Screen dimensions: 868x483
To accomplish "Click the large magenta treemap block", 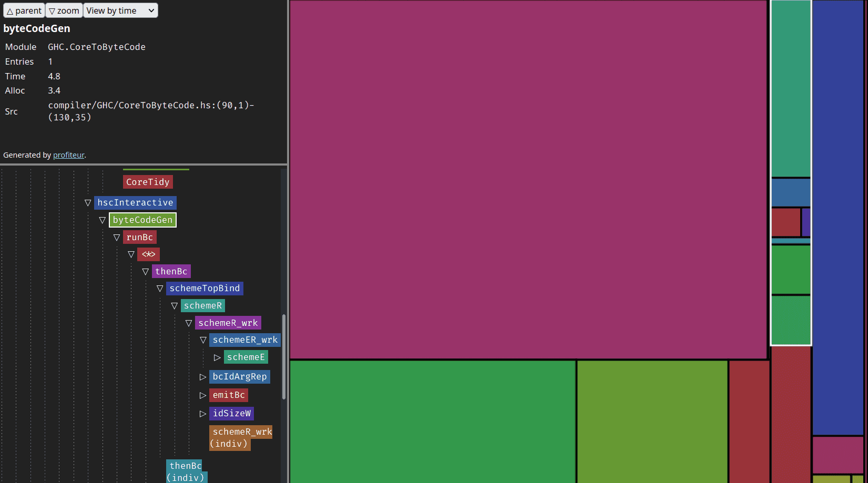I will point(528,179).
